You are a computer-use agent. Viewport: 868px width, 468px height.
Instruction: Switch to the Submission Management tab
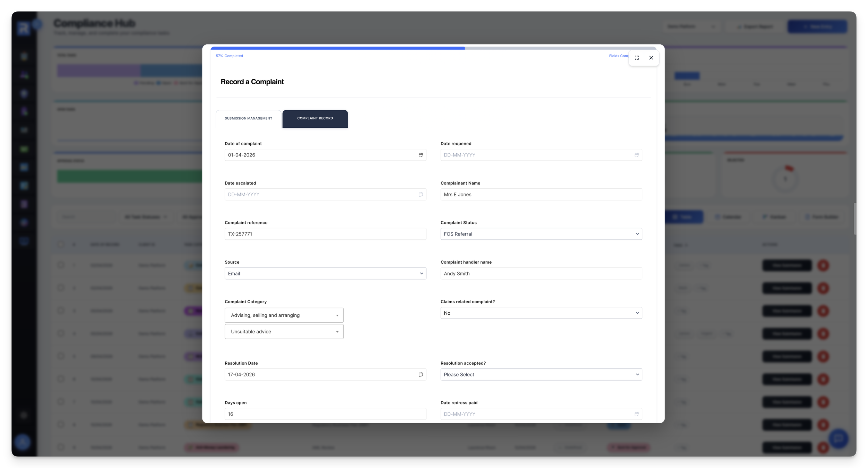[248, 119]
